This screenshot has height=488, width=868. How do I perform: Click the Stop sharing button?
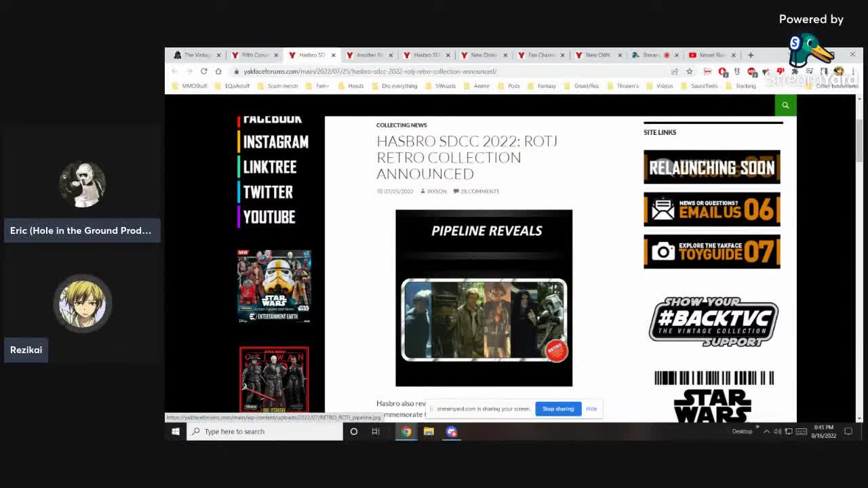coord(558,409)
